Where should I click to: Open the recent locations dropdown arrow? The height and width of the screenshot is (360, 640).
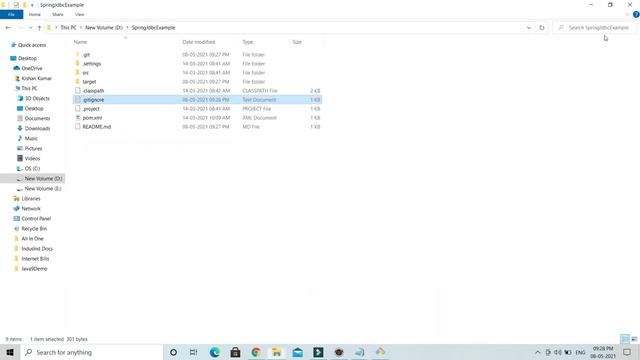(x=30, y=28)
